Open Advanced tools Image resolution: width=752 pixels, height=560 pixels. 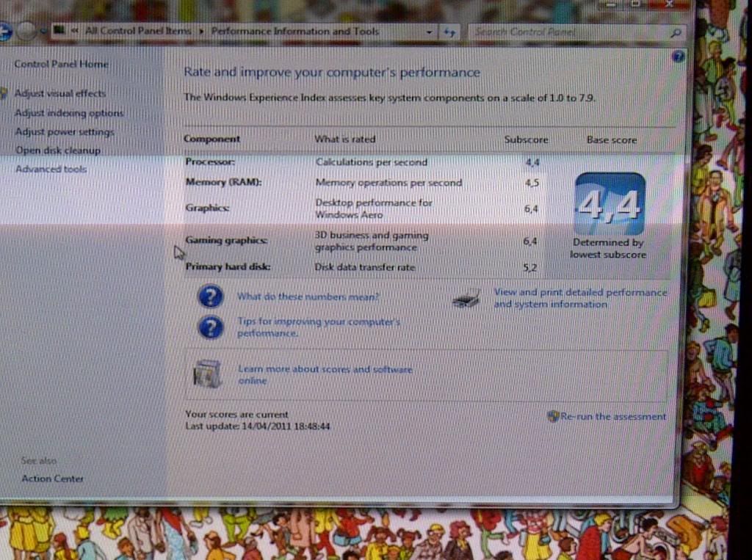point(51,169)
